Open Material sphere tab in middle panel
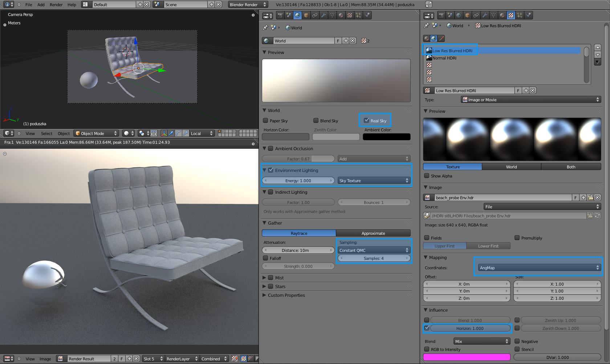The image size is (610, 364). tap(341, 15)
